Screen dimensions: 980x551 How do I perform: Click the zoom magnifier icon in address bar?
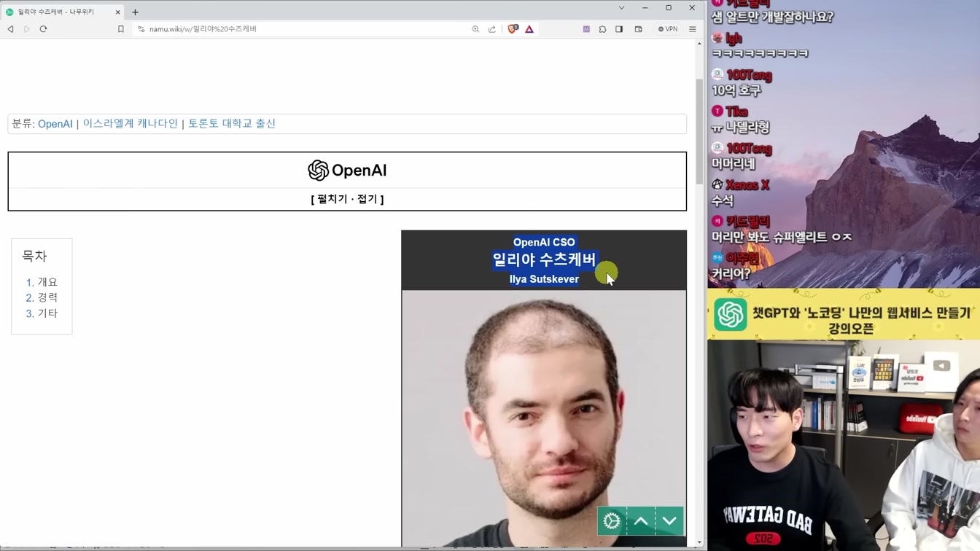pos(475,29)
